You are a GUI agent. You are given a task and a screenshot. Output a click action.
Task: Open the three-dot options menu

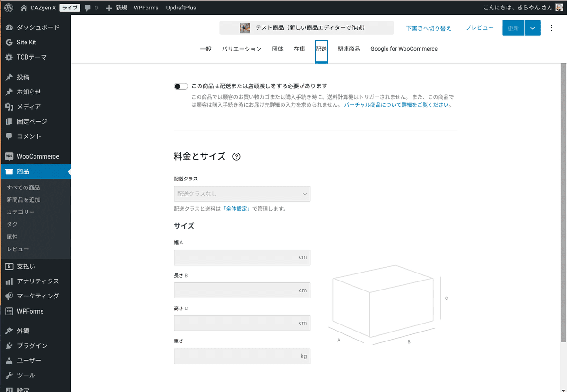tap(551, 28)
